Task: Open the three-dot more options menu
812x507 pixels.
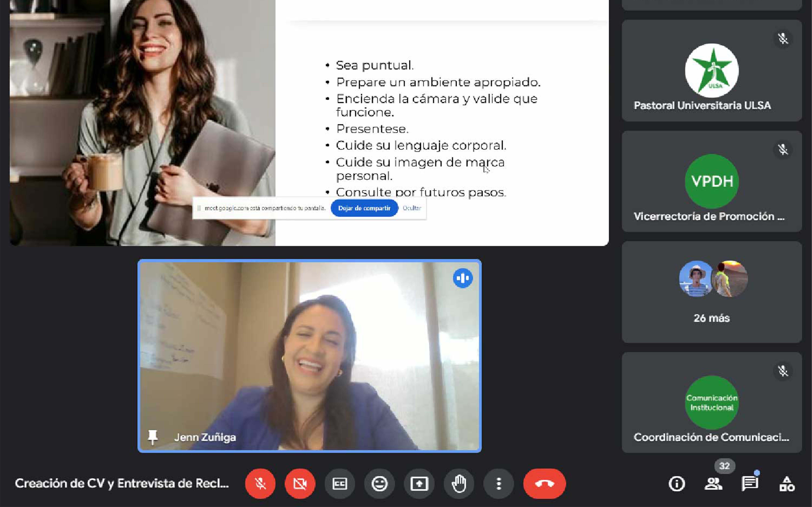Action: (498, 484)
